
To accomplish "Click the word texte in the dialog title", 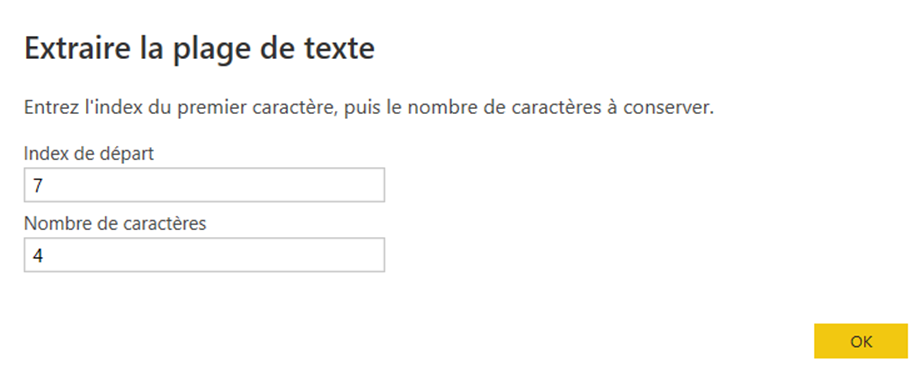I will click(x=339, y=48).
